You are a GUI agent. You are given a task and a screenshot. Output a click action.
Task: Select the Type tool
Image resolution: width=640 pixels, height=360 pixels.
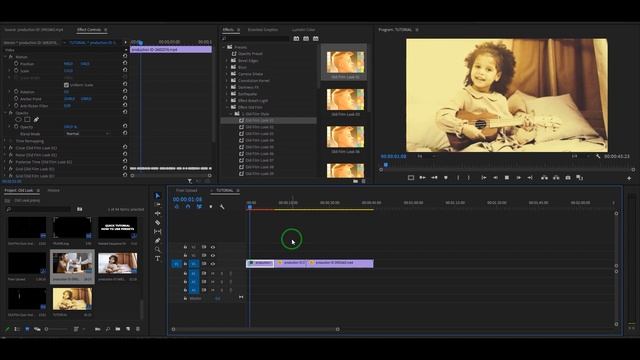tap(158, 258)
